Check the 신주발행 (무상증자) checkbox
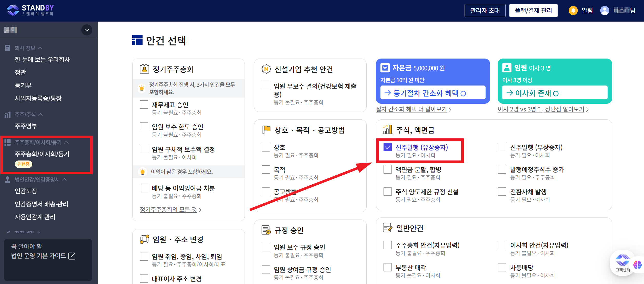 click(x=502, y=147)
